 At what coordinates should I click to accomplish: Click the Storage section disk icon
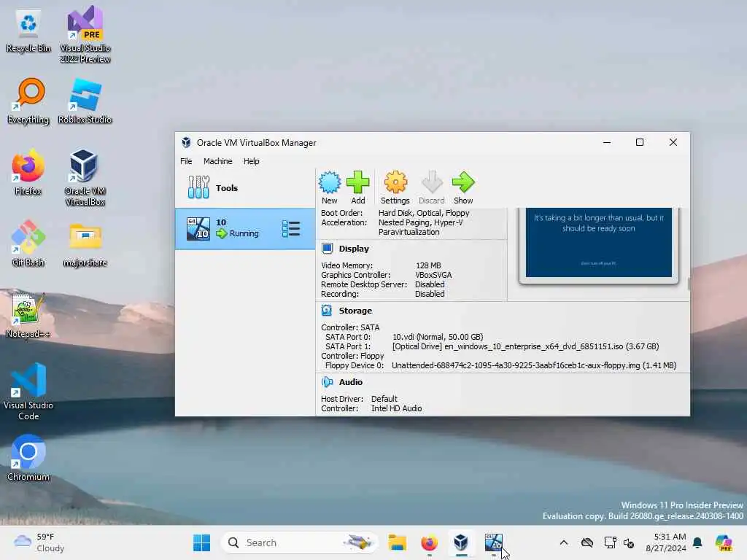327,311
